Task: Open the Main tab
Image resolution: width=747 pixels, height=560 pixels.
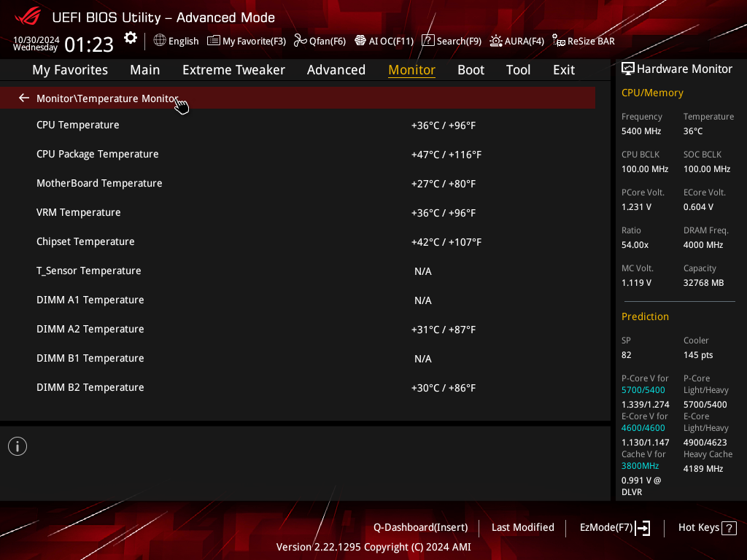Action: click(x=145, y=70)
